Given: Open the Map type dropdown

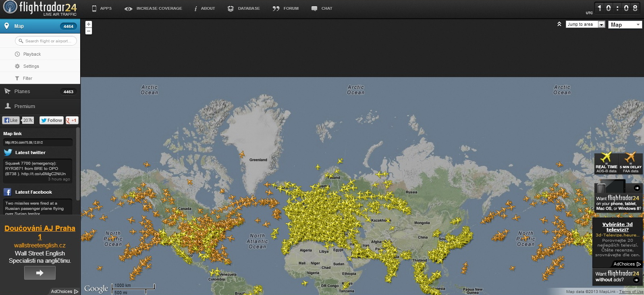Looking at the screenshot, I should pyautogui.click(x=625, y=25).
